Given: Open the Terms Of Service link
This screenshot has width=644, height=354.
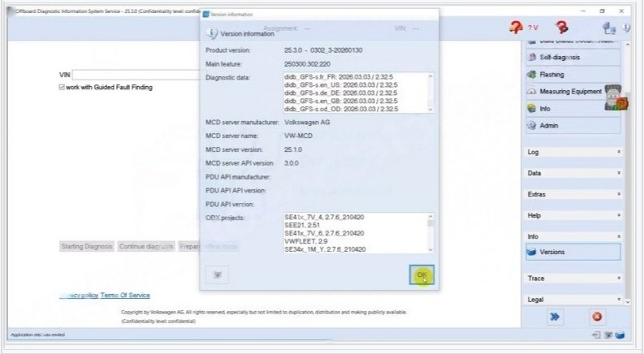Looking at the screenshot, I should pos(125,296).
